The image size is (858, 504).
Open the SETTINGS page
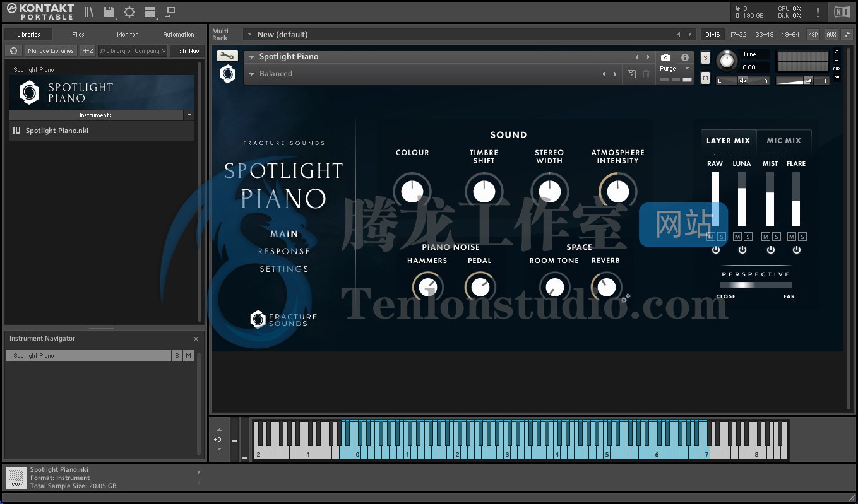point(284,269)
